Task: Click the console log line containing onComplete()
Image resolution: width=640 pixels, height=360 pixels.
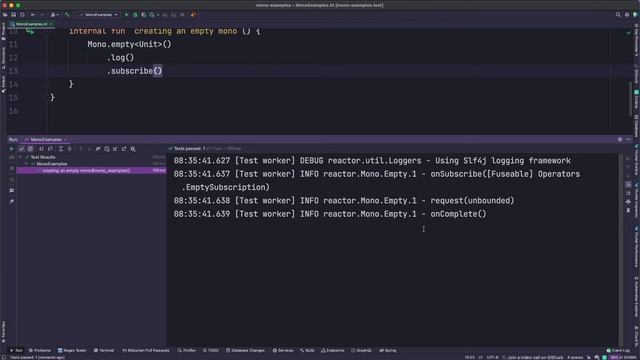Action: (x=330, y=214)
